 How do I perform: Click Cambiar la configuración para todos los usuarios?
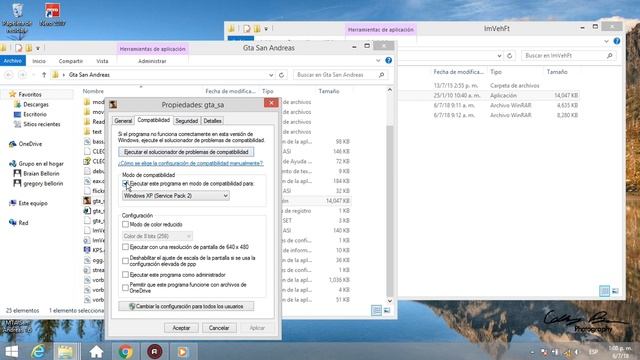186,306
